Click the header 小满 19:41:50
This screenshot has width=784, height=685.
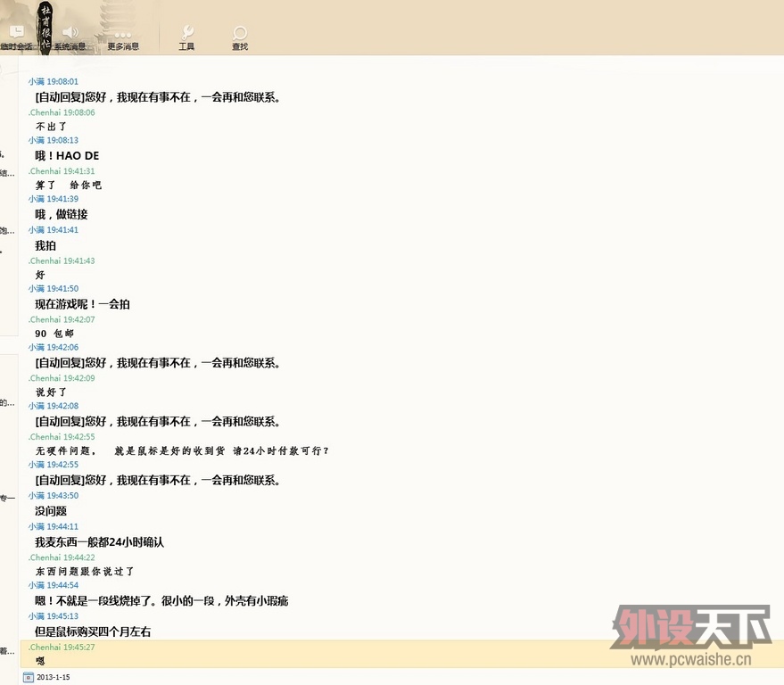[x=54, y=288]
